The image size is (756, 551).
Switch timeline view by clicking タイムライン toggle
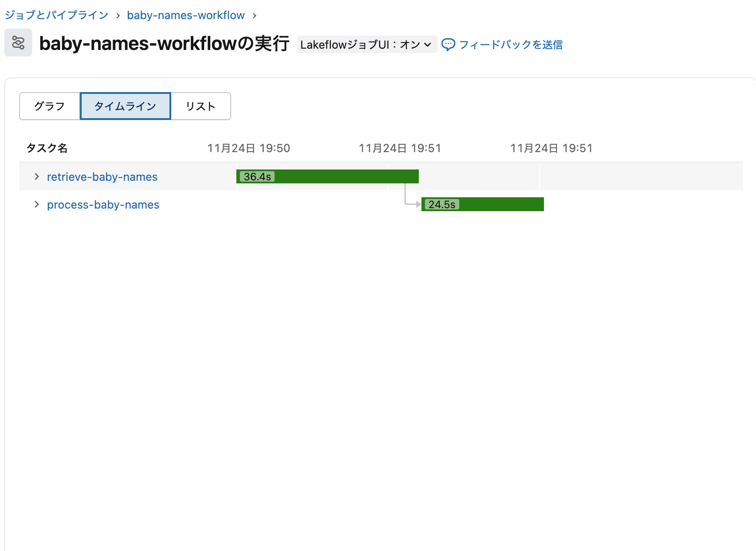pyautogui.click(x=125, y=106)
